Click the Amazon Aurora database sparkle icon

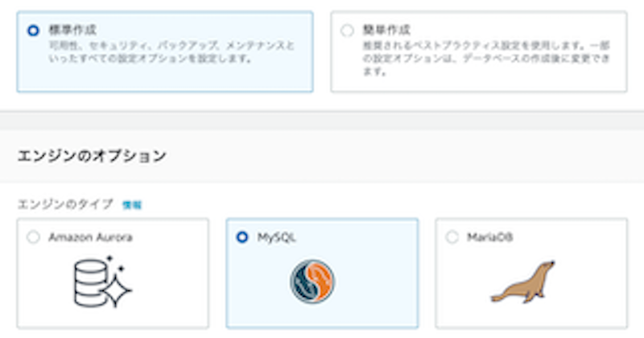pyautogui.click(x=102, y=282)
